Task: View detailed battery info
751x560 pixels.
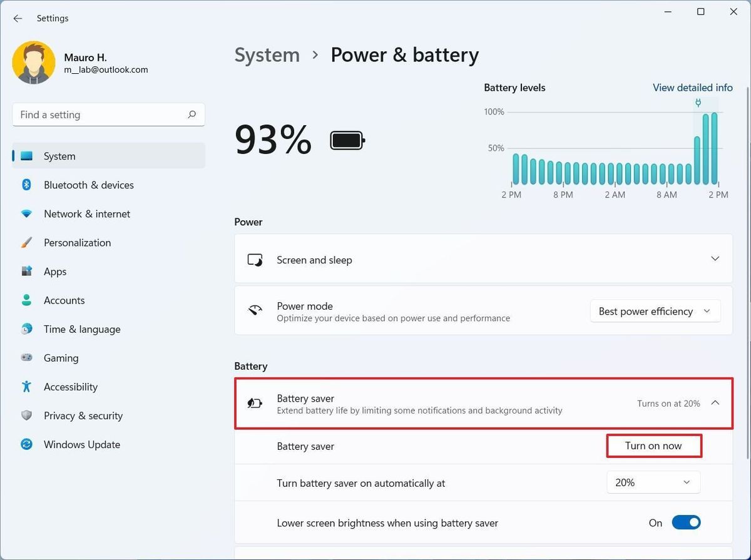Action: click(x=693, y=88)
